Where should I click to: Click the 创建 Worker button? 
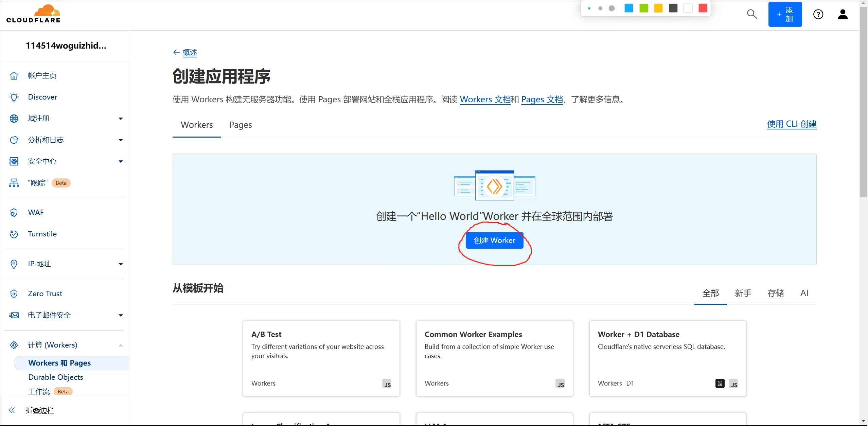click(x=494, y=241)
